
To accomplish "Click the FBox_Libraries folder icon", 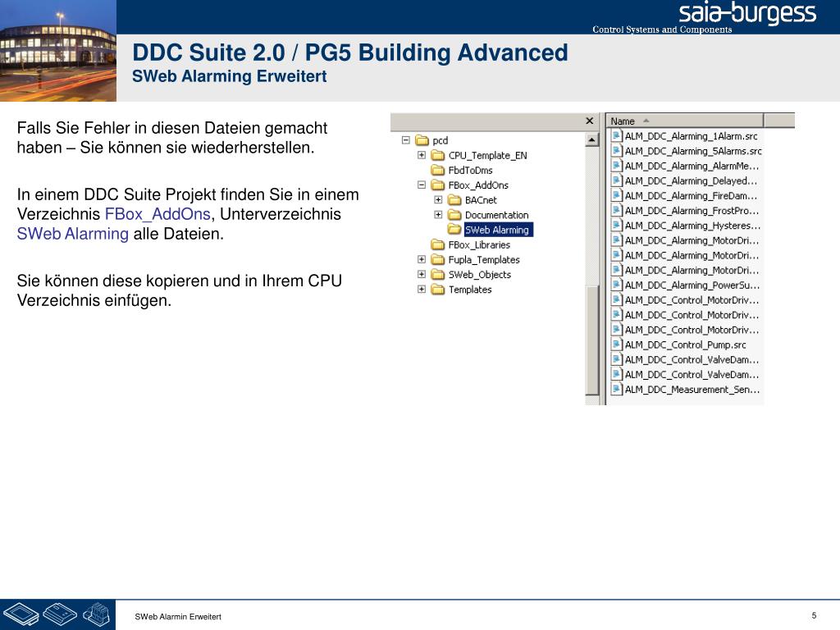I will coord(438,244).
